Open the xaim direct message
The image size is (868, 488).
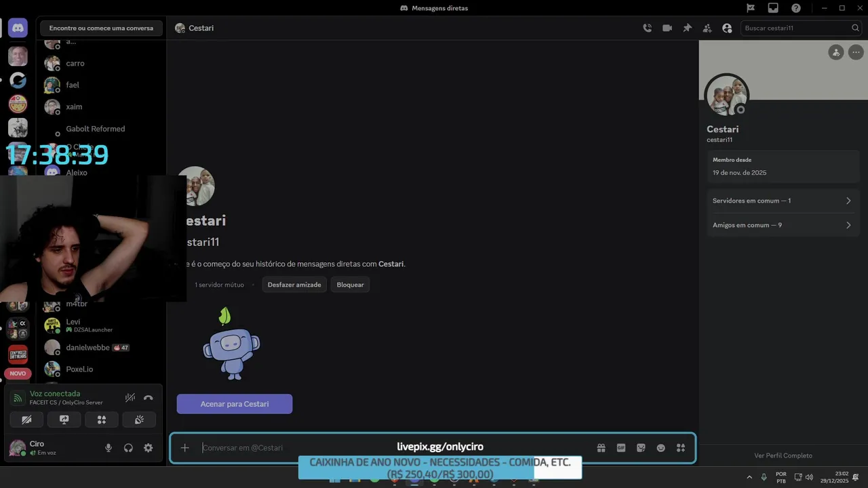point(102,106)
